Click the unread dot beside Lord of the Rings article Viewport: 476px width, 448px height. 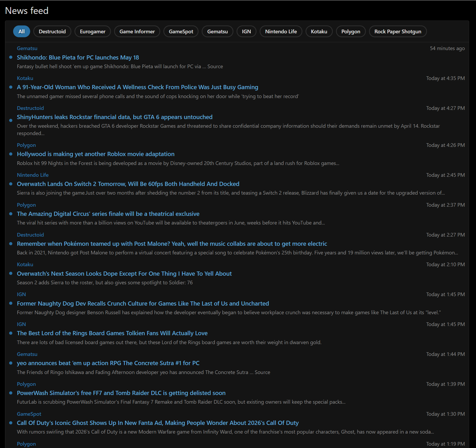click(11, 333)
